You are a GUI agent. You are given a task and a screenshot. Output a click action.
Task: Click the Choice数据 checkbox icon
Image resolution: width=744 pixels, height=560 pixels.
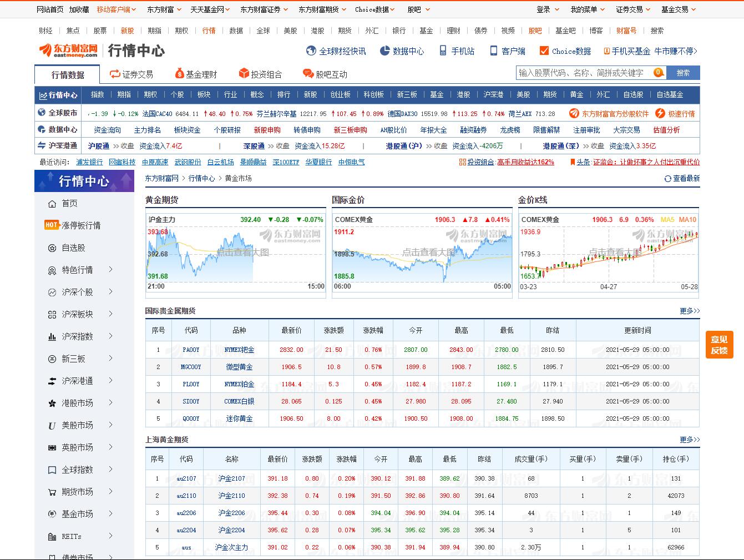[544, 51]
